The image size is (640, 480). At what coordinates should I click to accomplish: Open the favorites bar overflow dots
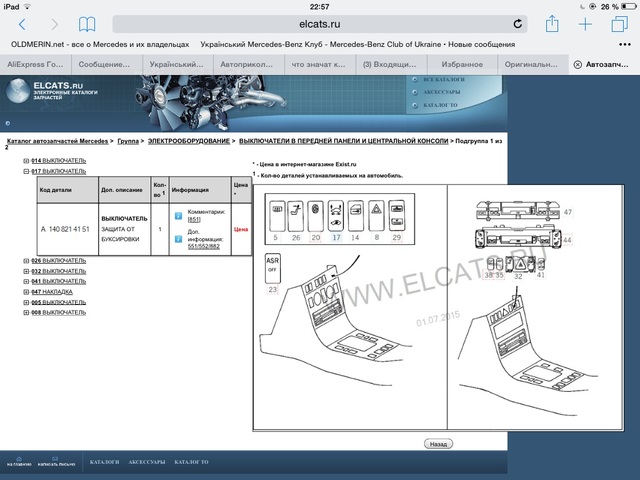625,44
